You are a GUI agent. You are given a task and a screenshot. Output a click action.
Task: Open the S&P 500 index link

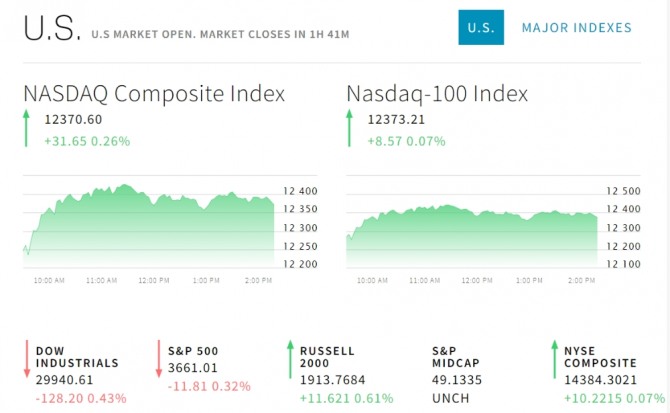pyautogui.click(x=195, y=351)
